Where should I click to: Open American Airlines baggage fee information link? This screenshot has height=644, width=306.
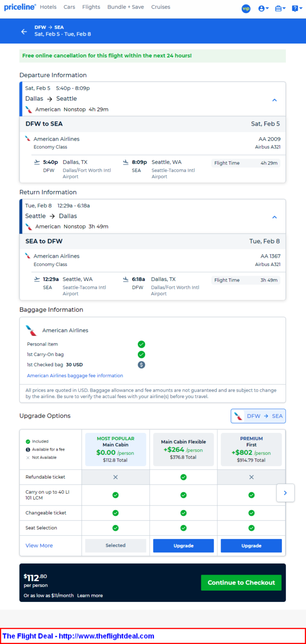click(75, 376)
